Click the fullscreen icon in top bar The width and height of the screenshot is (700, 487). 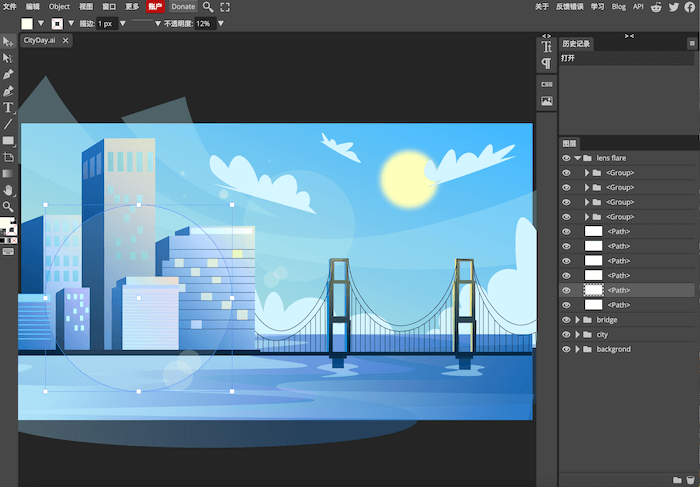(x=227, y=7)
